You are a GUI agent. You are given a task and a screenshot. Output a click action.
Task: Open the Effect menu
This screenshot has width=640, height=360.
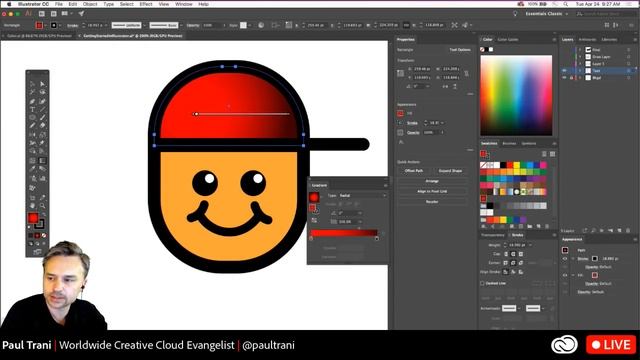tap(146, 4)
